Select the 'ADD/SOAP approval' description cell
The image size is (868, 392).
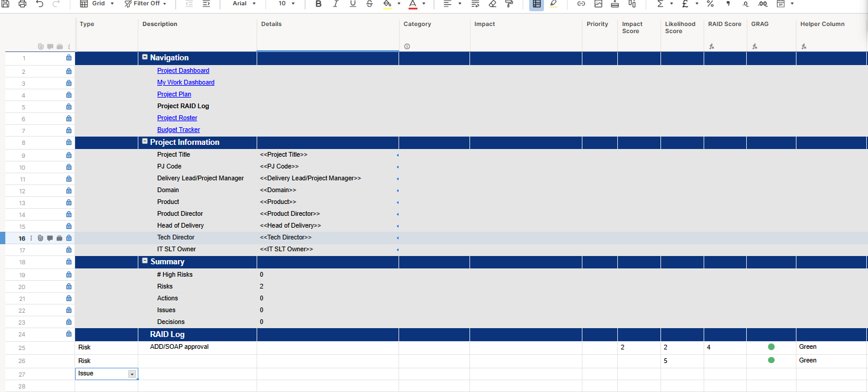[197, 348]
